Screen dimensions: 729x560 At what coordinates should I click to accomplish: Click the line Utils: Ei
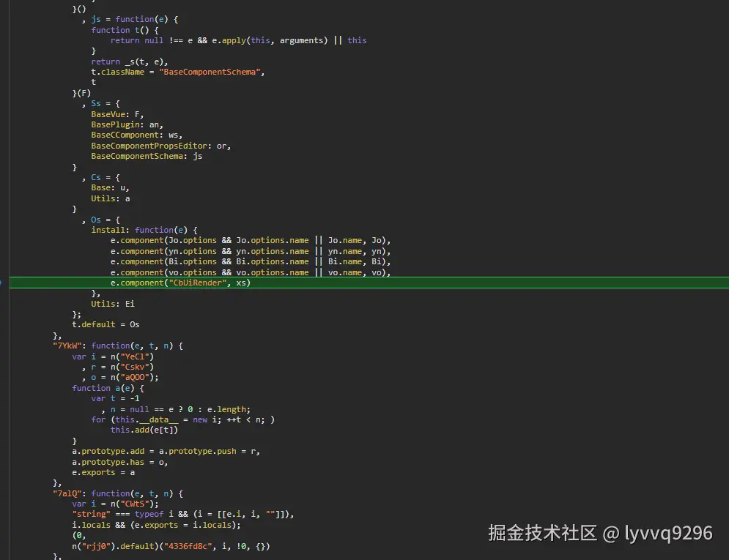pyautogui.click(x=113, y=304)
